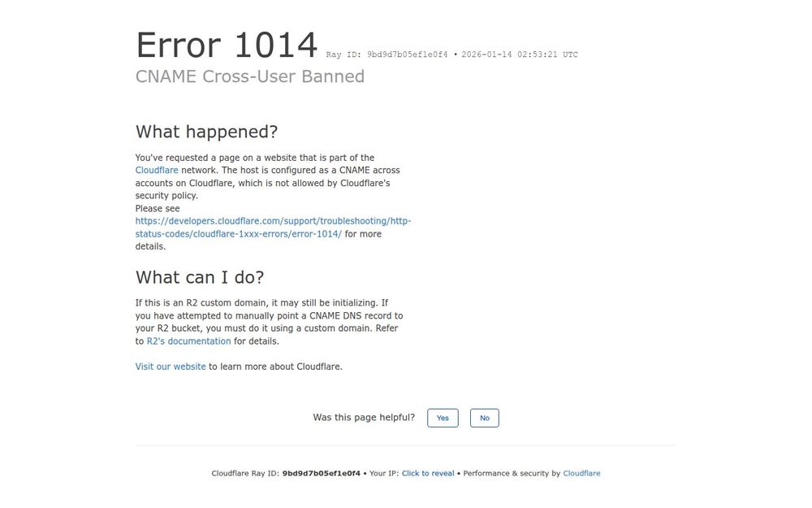This screenshot has width=812, height=508.
Task: Answer No to page helpful question
Action: tap(484, 419)
